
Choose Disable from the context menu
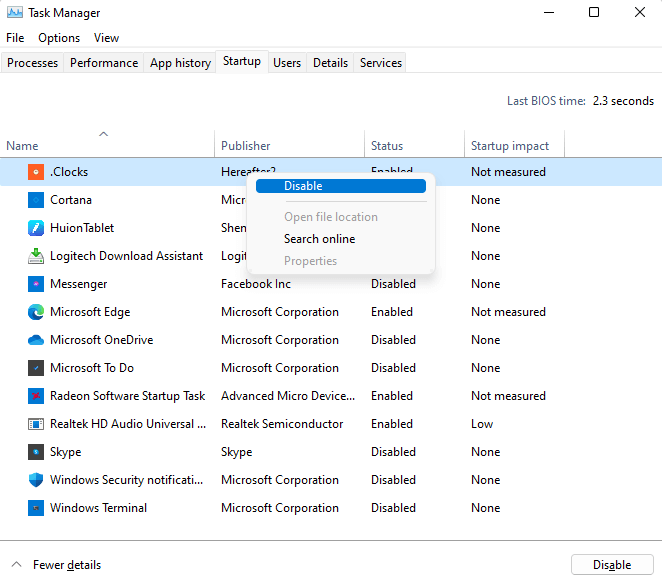tap(303, 186)
